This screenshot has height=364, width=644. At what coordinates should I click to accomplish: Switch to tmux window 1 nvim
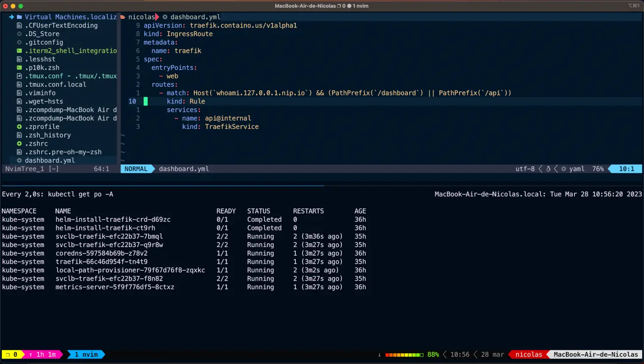click(86, 355)
